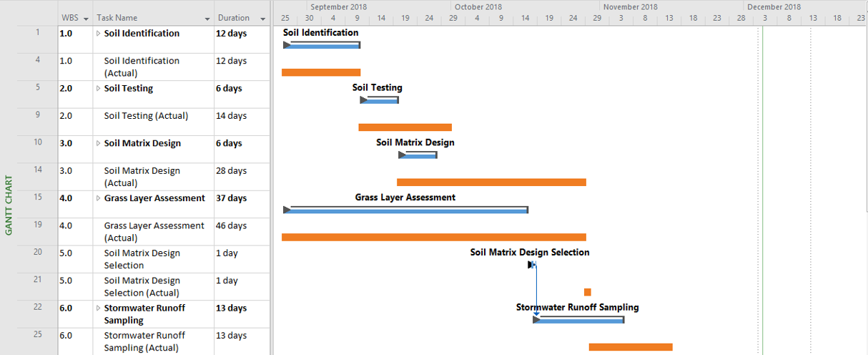Click the 28 days duration cell
This screenshot has height=355, width=868.
(241, 171)
